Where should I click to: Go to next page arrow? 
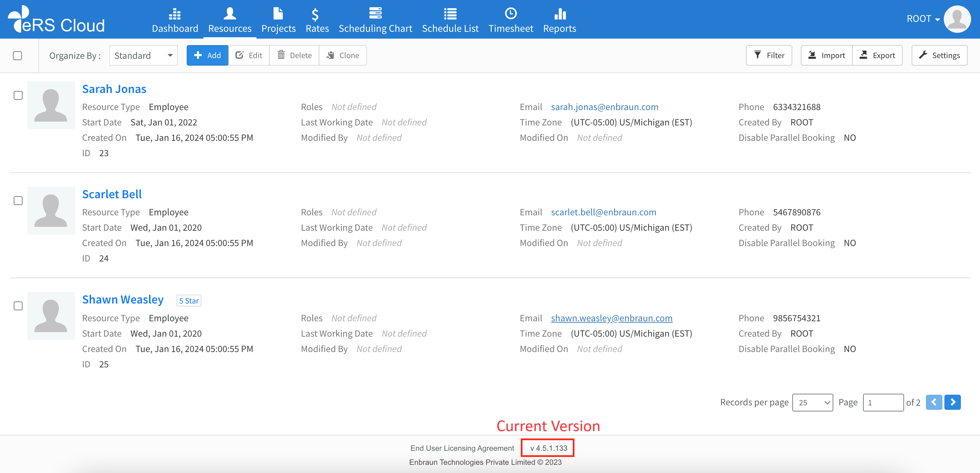tap(953, 402)
